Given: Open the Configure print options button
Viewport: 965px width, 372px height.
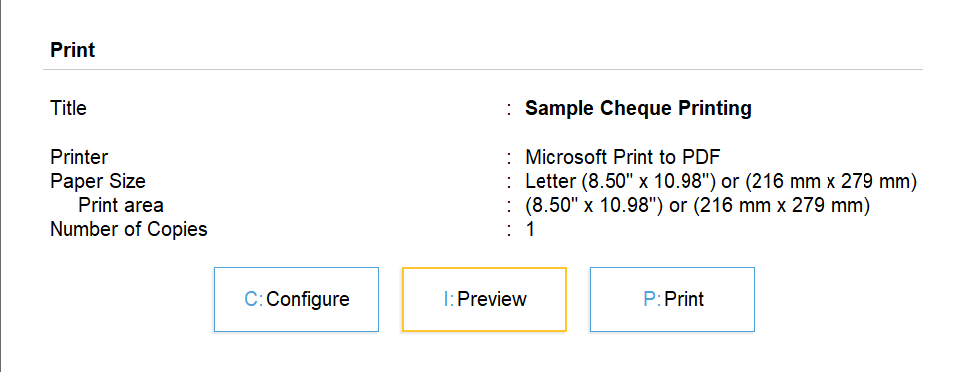Looking at the screenshot, I should [x=296, y=299].
